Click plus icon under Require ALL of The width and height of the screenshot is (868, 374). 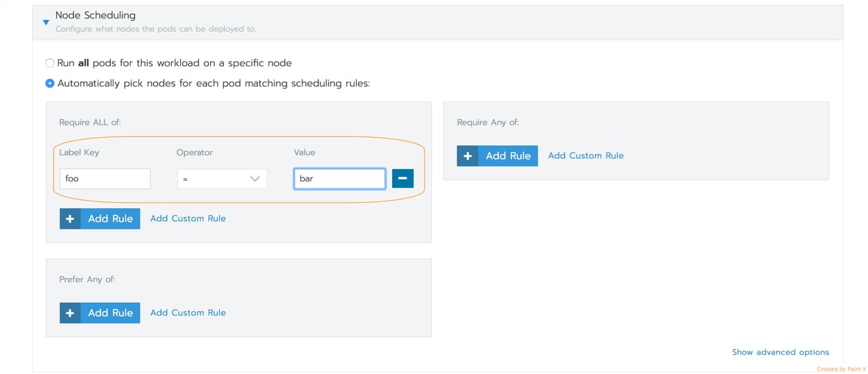point(70,219)
